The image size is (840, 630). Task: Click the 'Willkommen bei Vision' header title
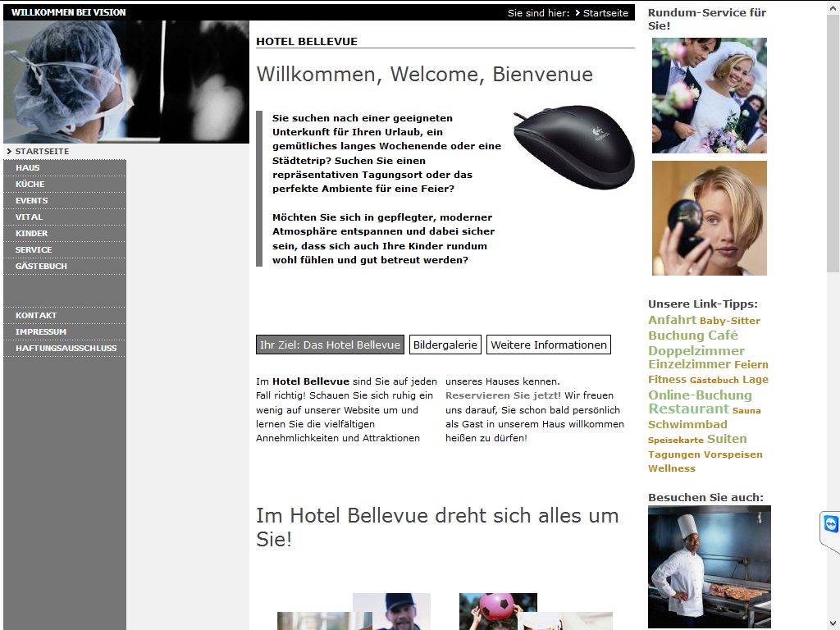point(69,12)
